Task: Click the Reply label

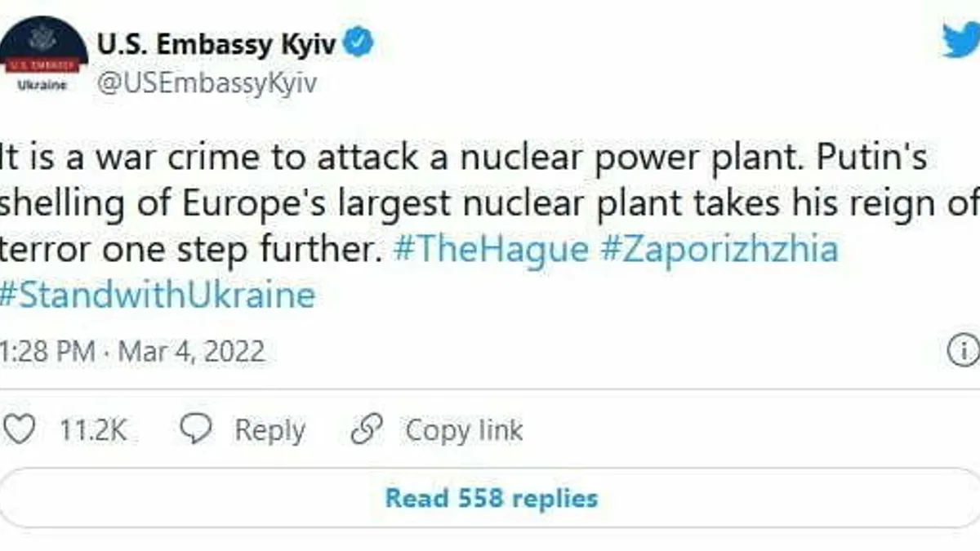Action: point(269,430)
